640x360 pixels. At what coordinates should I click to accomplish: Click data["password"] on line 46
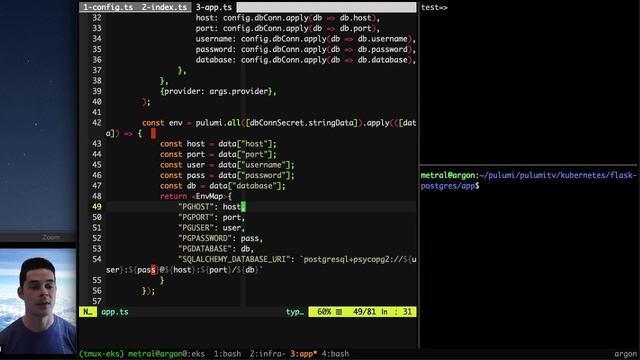click(256, 175)
